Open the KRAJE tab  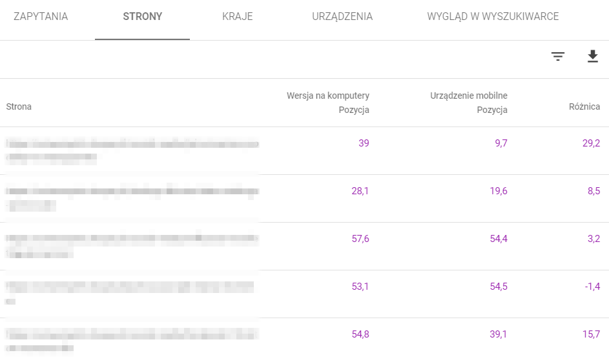237,17
